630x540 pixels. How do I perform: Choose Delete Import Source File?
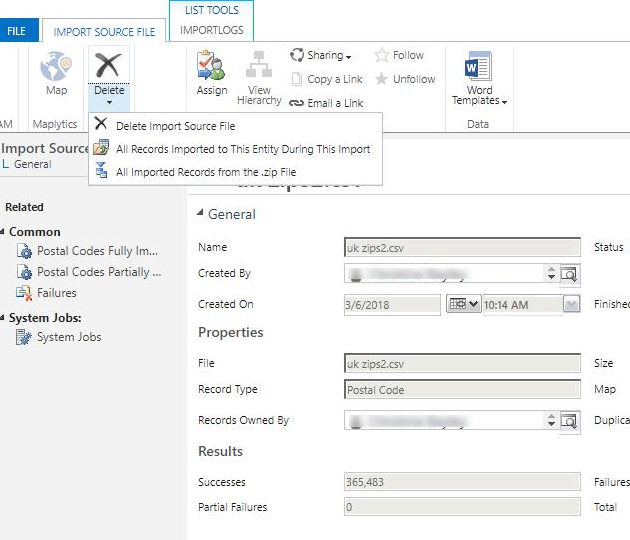(x=176, y=126)
